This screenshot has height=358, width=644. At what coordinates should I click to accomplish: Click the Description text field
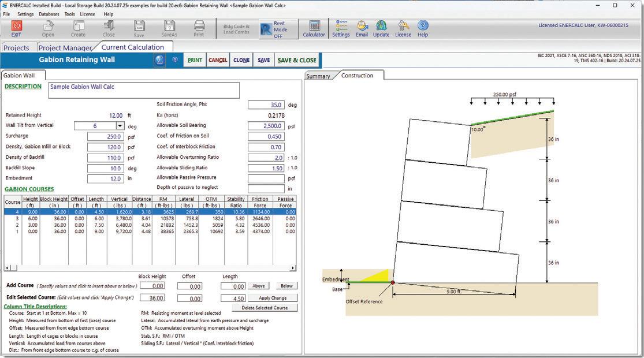pos(144,90)
